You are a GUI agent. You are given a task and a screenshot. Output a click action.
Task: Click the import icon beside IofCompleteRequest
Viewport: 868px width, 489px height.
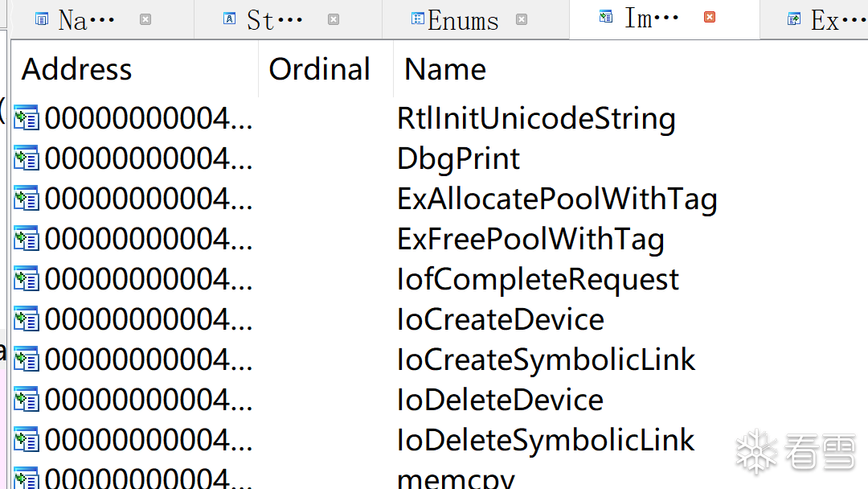pos(27,279)
